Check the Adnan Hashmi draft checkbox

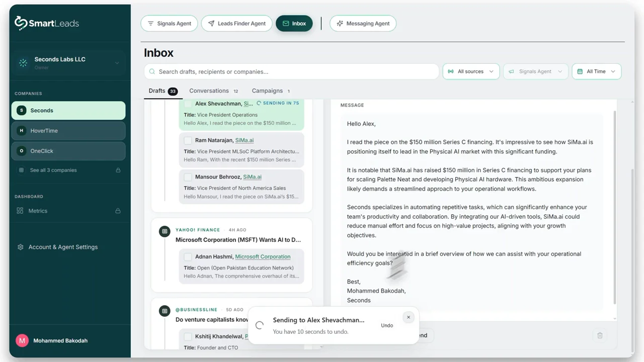(188, 256)
